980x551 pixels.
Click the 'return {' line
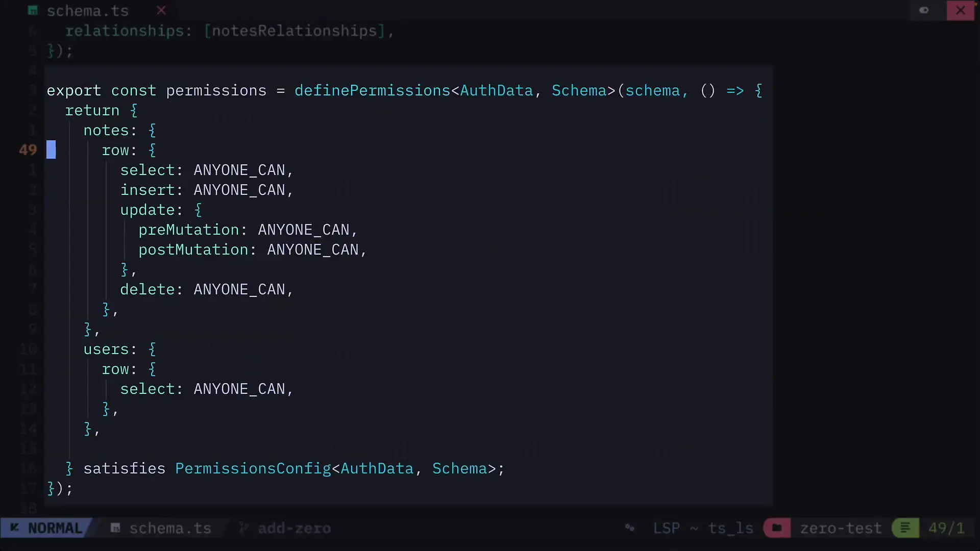[102, 111]
